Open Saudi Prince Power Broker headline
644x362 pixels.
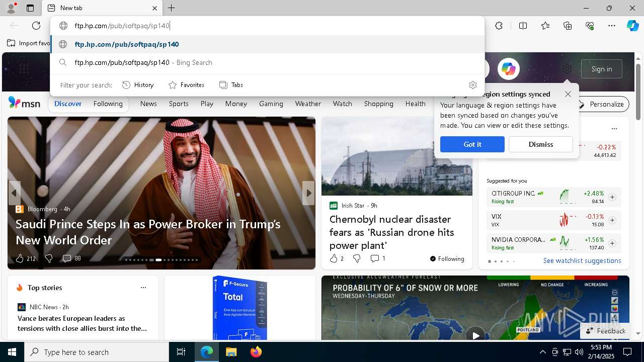click(x=148, y=232)
